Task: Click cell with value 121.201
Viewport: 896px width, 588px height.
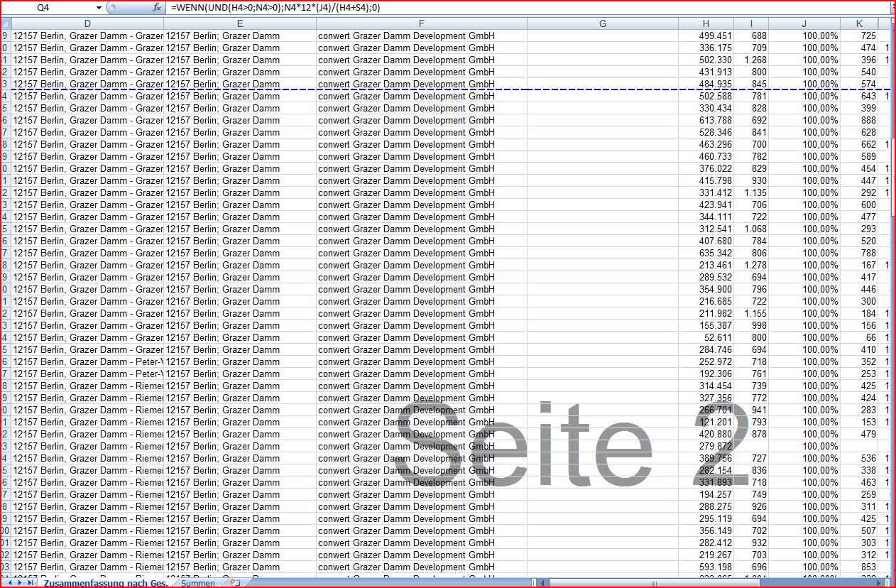Action: click(x=706, y=422)
